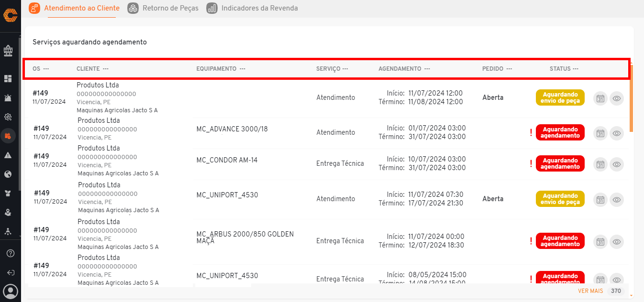
Task: Open the globe sidebar icon
Action: 8,174
